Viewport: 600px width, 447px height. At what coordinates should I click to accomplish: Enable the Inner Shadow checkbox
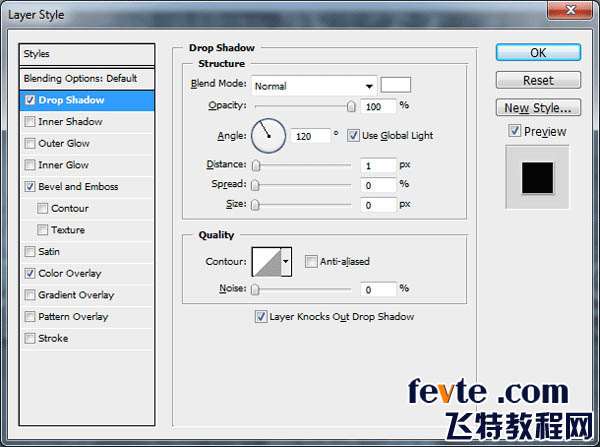[x=30, y=122]
